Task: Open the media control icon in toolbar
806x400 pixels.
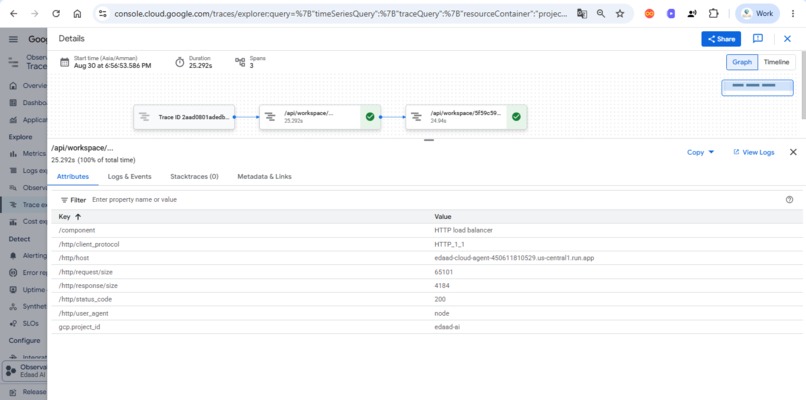Action: click(692, 14)
